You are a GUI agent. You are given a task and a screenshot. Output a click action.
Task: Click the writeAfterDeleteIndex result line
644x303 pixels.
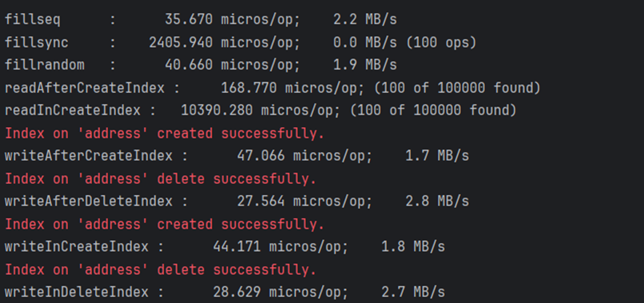(x=237, y=201)
